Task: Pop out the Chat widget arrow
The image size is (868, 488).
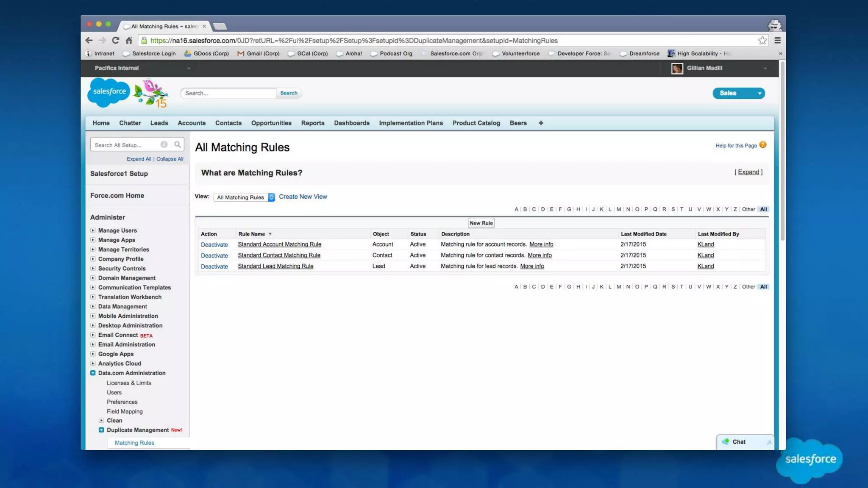Action: (768, 442)
